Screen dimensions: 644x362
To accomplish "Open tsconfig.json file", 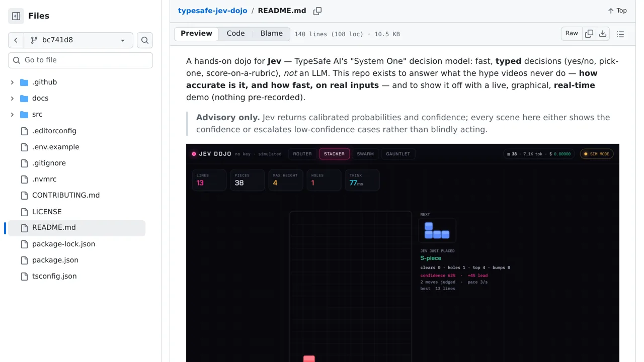I will point(54,276).
